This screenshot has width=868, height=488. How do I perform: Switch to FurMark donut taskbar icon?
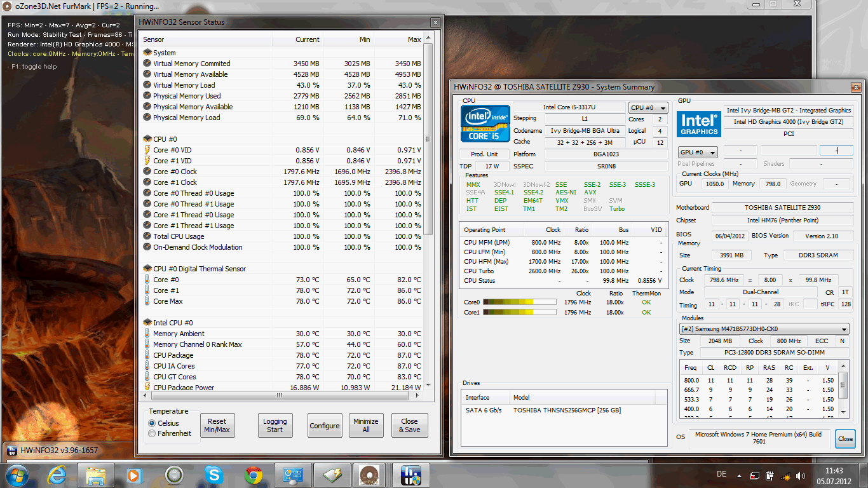tap(368, 475)
